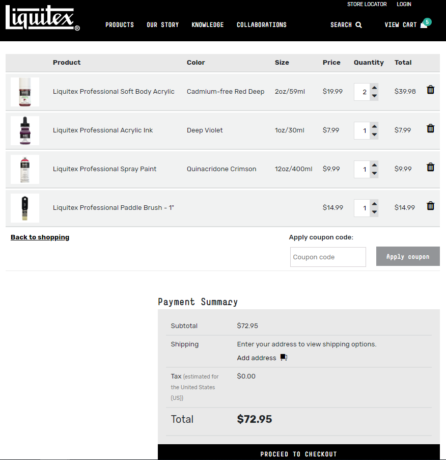Remove the Acrylic Ink item with its trash icon
The height and width of the screenshot is (460, 446).
click(x=430, y=128)
